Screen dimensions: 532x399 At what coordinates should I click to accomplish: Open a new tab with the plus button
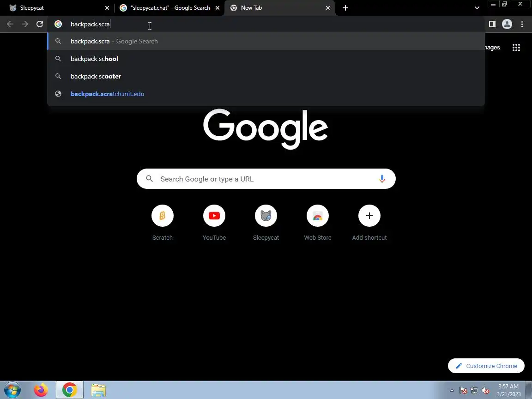[345, 8]
